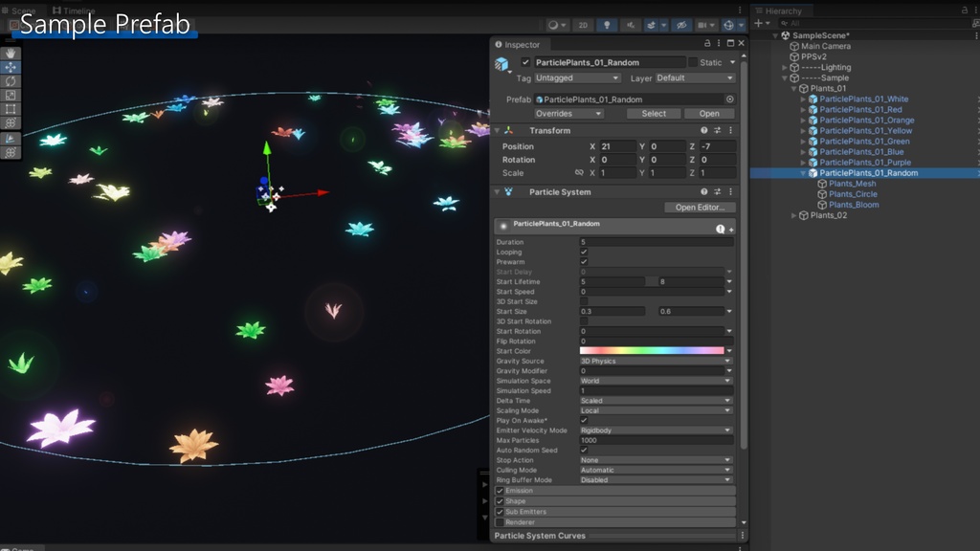Open Particle System component context menu

[x=730, y=191]
